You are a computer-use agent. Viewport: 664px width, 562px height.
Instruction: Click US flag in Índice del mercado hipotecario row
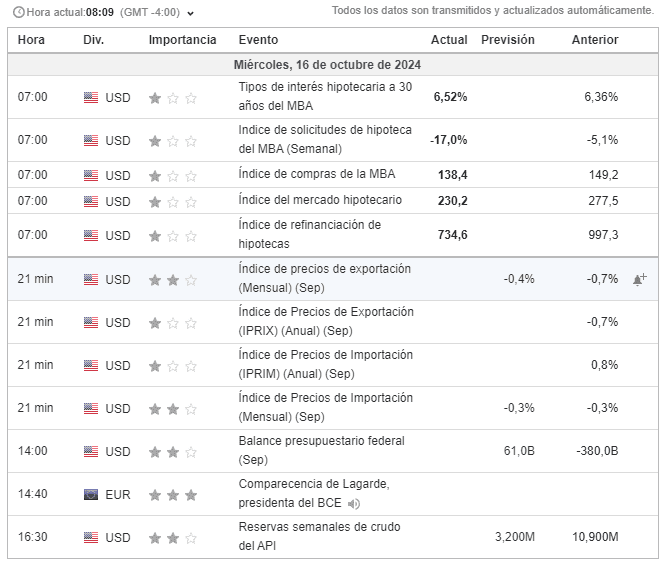91,201
